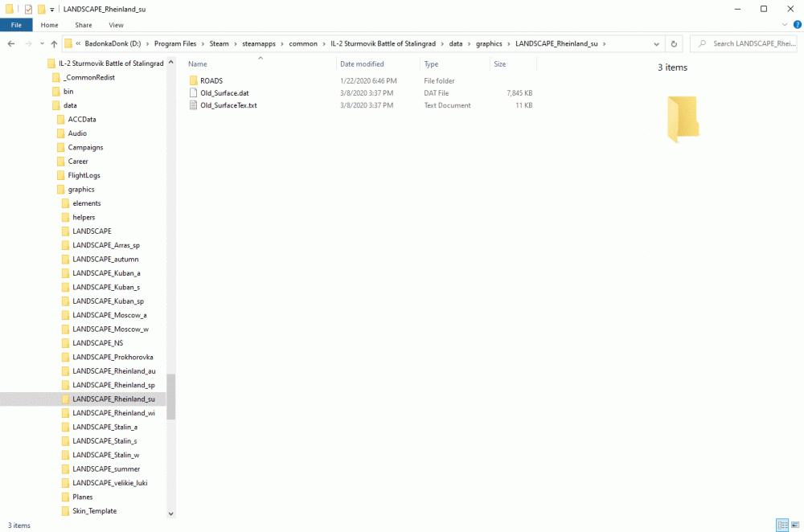
Task: Select the Old_SurfaceTex.txt file icon
Action: point(193,105)
